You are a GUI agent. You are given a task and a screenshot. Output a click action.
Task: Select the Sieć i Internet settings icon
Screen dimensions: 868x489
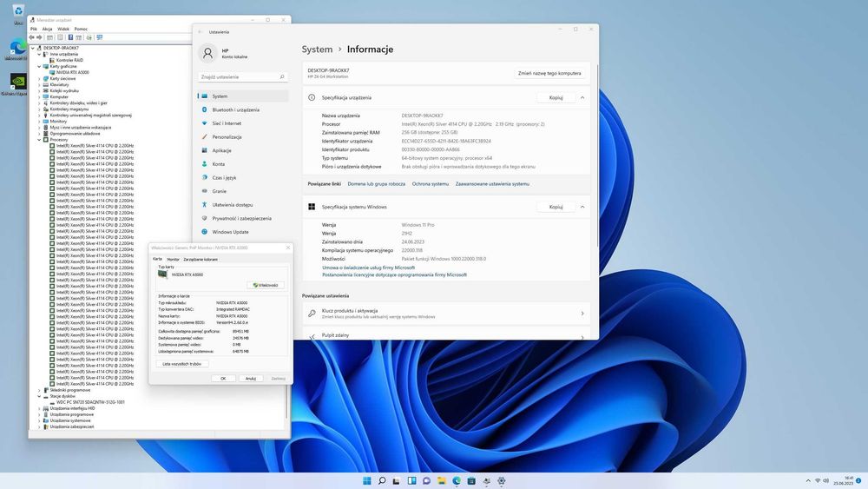(x=205, y=123)
